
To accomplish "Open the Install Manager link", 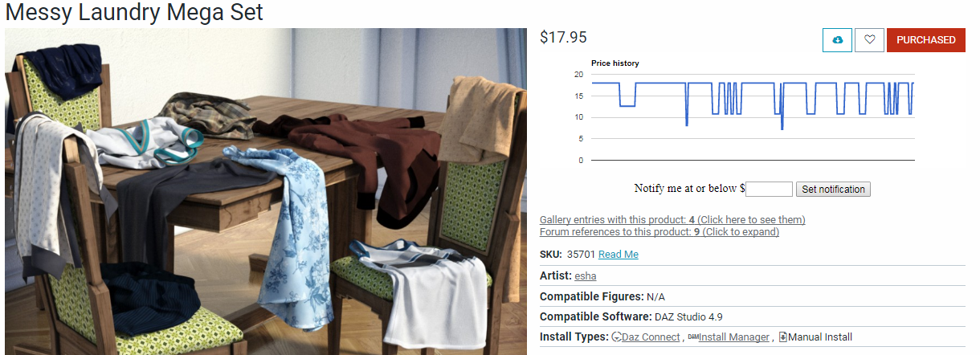I will pos(734,337).
